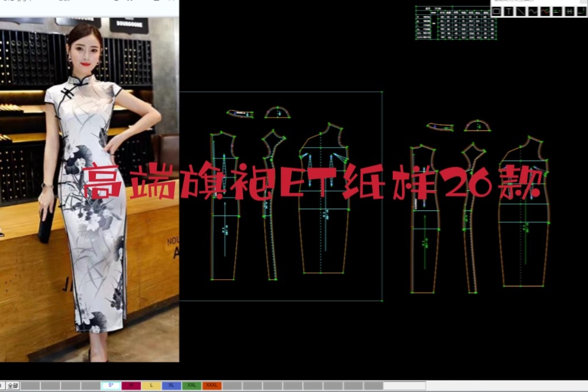Viewport: 588px width, 392px height.
Task: Select the M size crimson swatch
Action: (131, 386)
